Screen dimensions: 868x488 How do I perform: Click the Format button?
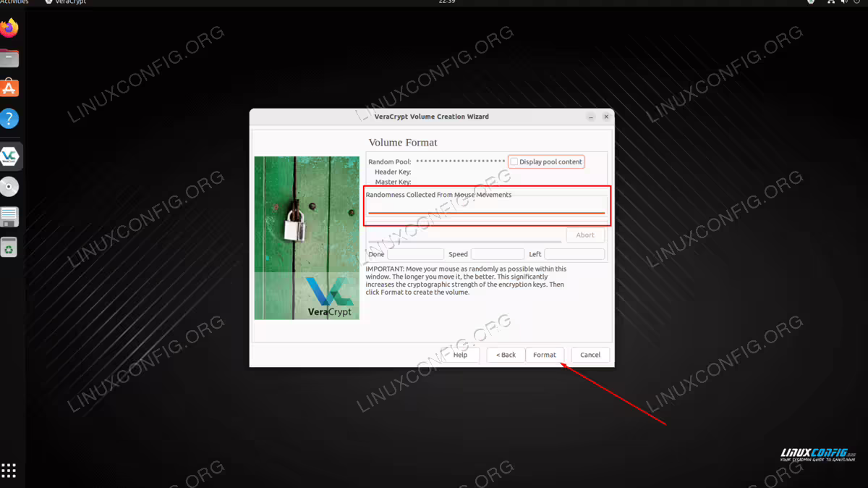pos(545,355)
